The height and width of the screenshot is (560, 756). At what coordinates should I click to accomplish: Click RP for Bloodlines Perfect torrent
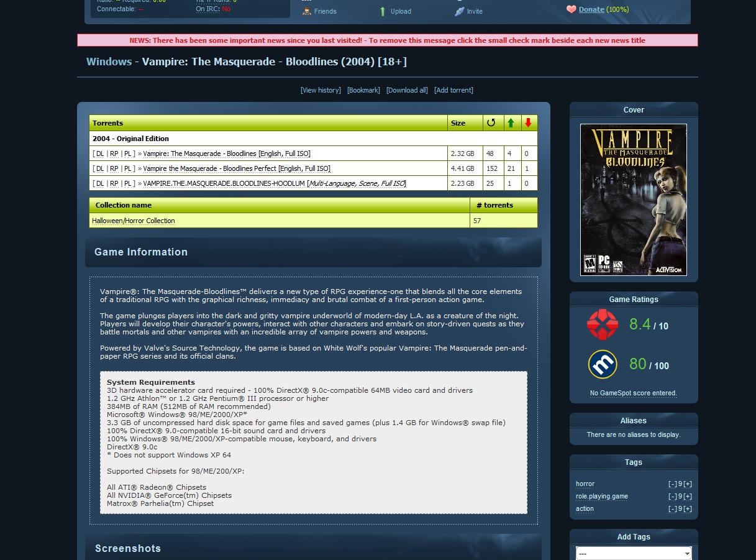[x=114, y=168]
